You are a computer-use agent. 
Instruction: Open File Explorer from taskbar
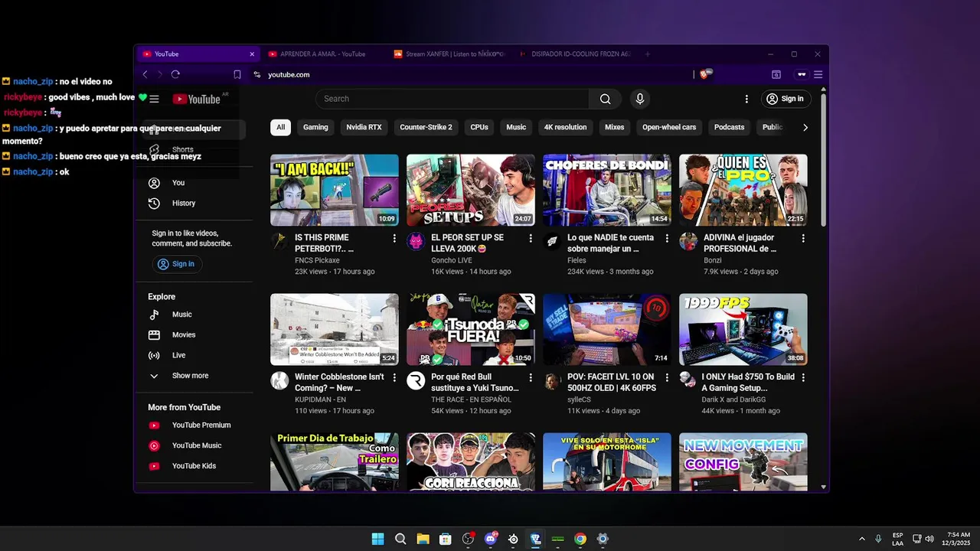[x=423, y=539]
